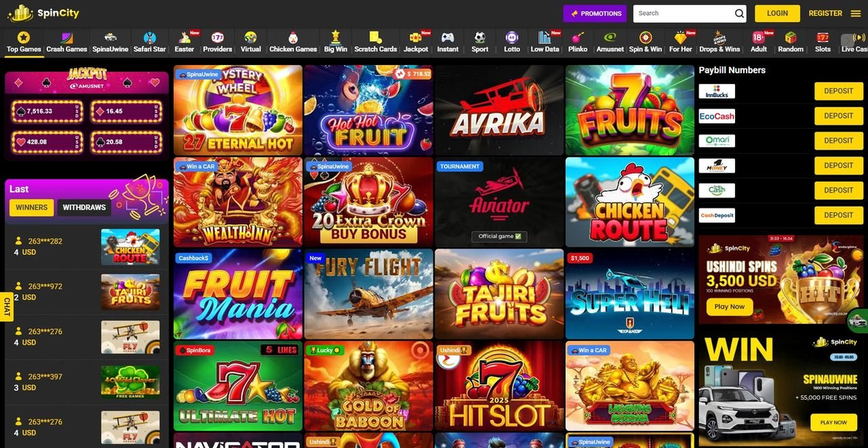The width and height of the screenshot is (868, 448).
Task: Open the For Her diamond icon
Action: pyautogui.click(x=680, y=37)
